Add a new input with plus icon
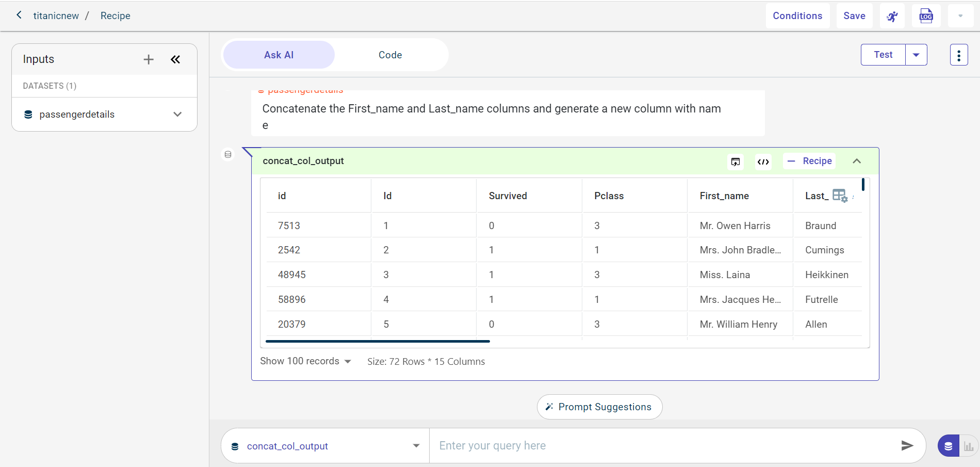The image size is (980, 467). click(x=149, y=59)
